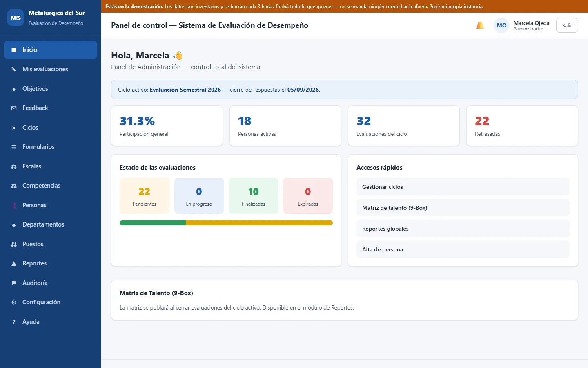588x368 pixels.
Task: Click the Retrasadas count card
Action: coord(522,126)
